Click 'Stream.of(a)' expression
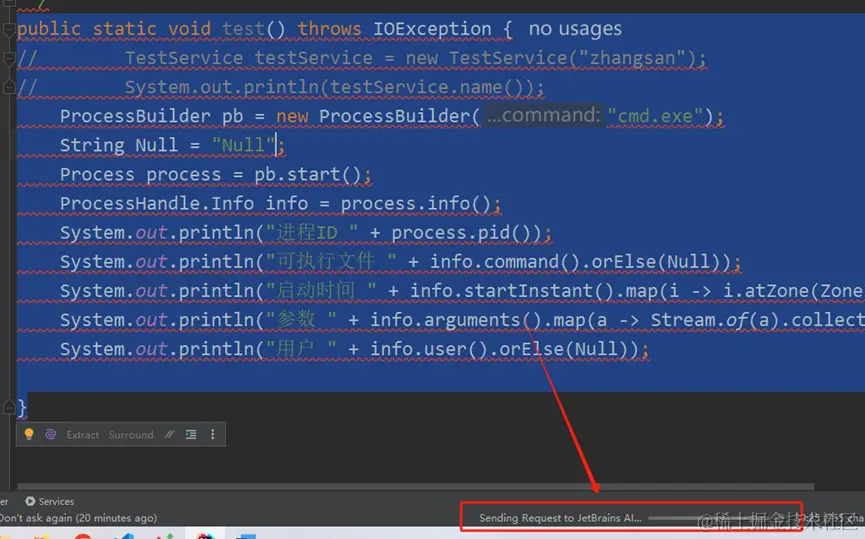This screenshot has width=865, height=539. pyautogui.click(x=718, y=320)
